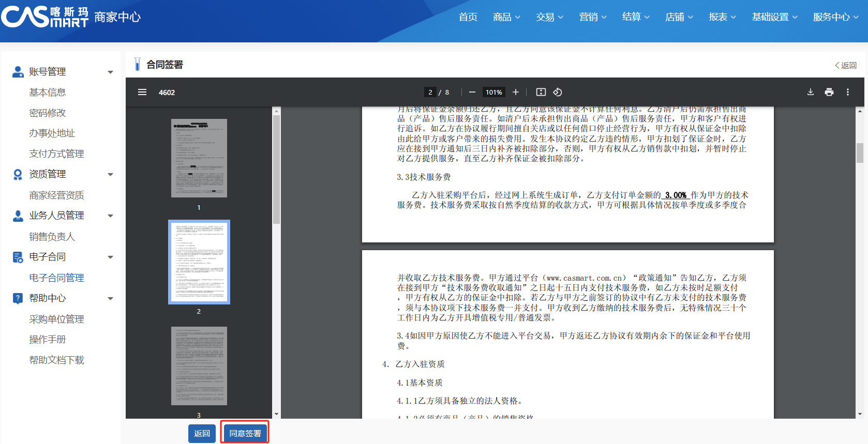This screenshot has width=868, height=444.
Task: Select page 3 thumbnail
Action: click(199, 366)
